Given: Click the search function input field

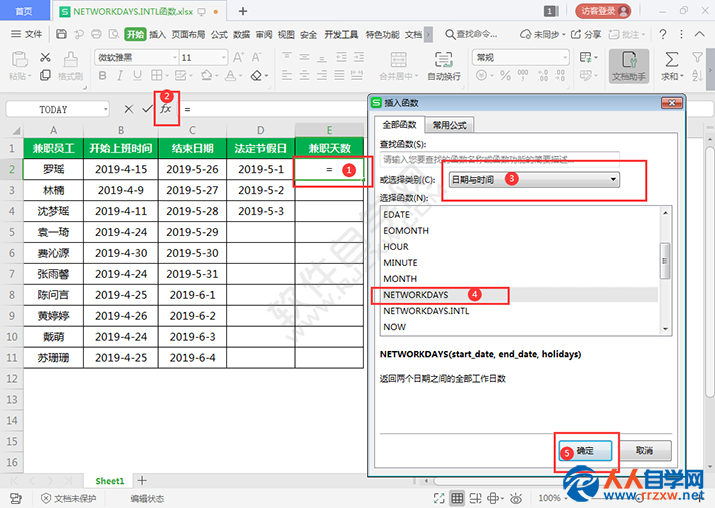Looking at the screenshot, I should coord(499,159).
